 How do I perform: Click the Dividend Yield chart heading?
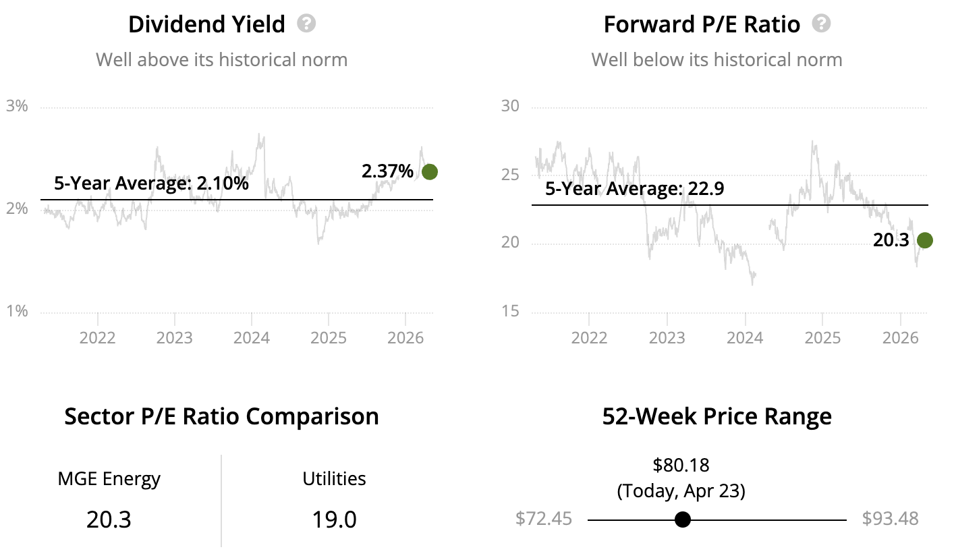click(206, 25)
